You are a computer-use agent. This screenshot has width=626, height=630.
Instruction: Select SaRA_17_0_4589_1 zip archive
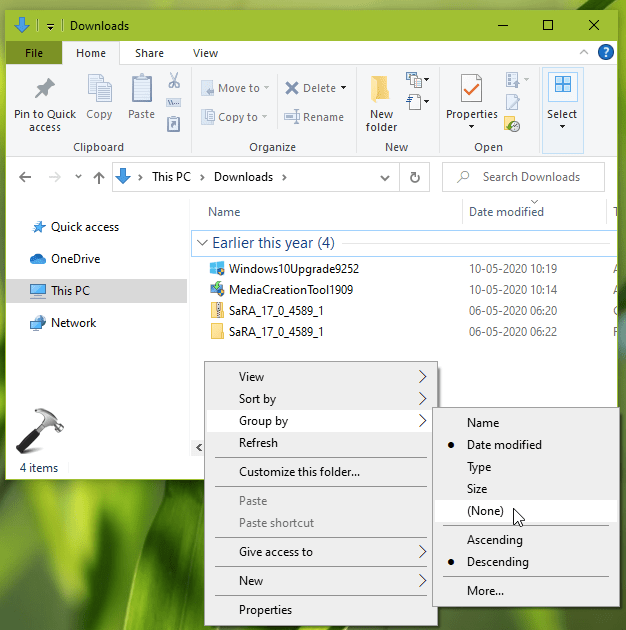point(267,311)
